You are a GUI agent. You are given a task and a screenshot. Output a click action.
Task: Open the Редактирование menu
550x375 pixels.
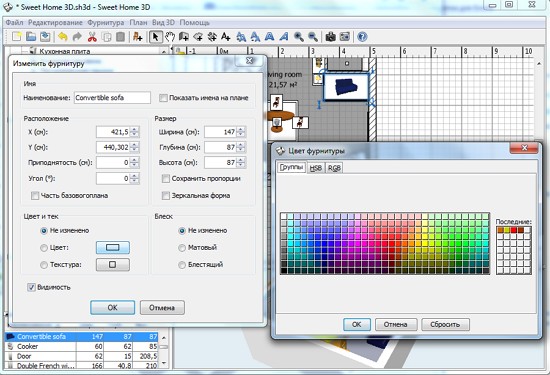(55, 22)
